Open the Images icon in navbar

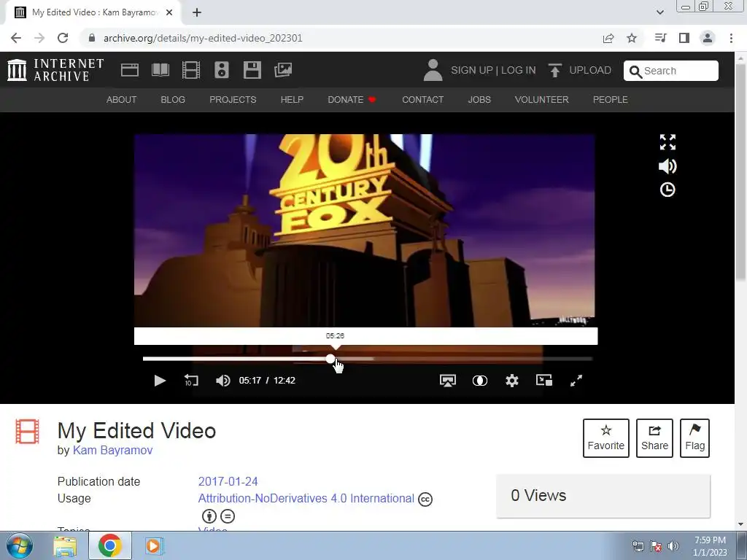283,70
